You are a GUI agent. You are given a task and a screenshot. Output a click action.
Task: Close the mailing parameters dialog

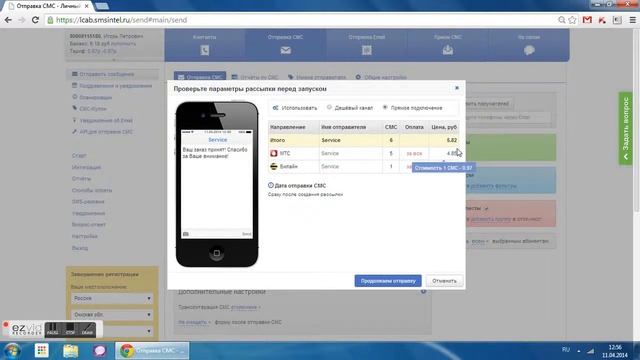(x=457, y=88)
